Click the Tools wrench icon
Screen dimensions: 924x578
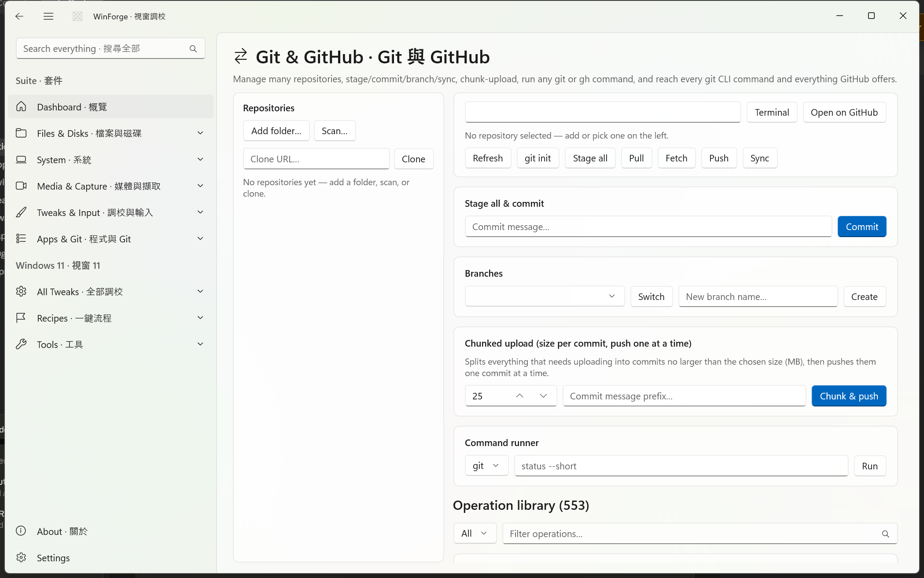coord(21,344)
